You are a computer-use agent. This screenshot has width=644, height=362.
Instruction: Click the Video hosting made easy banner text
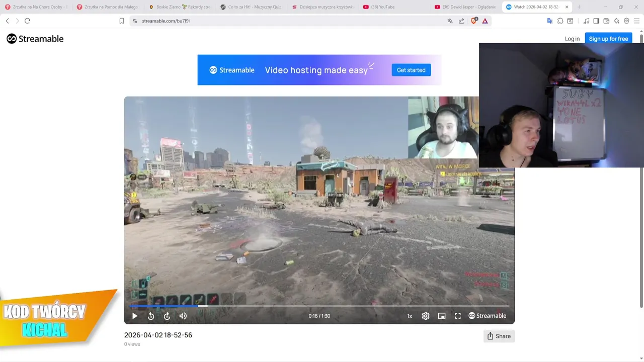click(316, 70)
